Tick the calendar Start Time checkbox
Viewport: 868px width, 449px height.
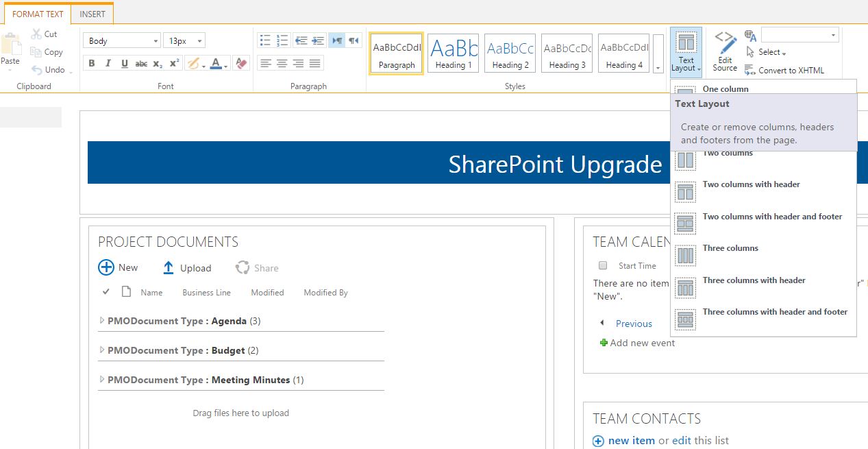point(603,265)
